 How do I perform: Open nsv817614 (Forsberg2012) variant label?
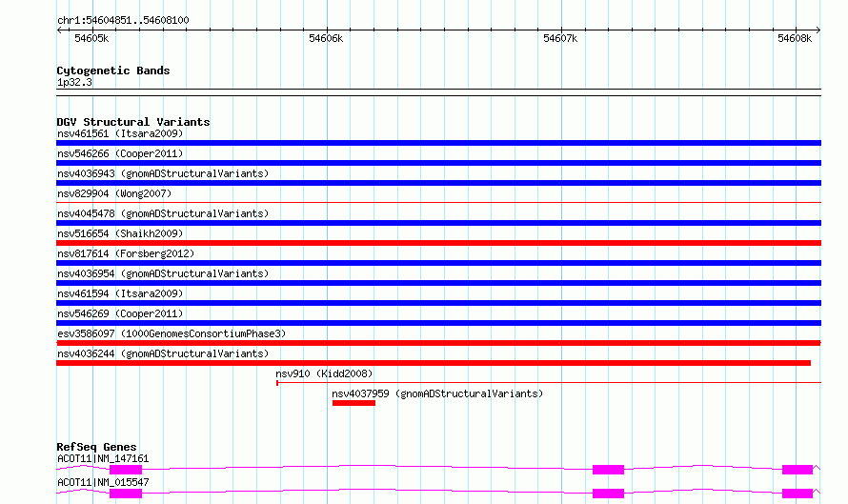tap(126, 253)
